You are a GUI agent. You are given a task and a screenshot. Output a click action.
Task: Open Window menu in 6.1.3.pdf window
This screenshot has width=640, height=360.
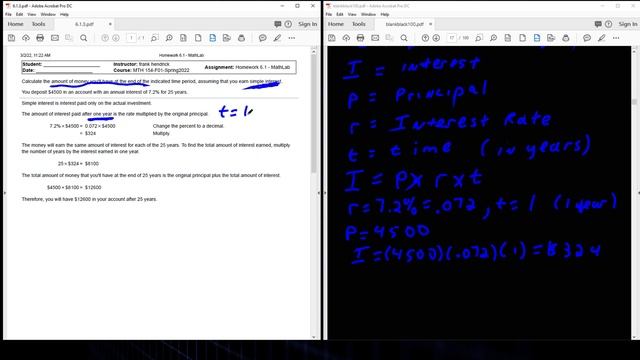tap(48, 14)
